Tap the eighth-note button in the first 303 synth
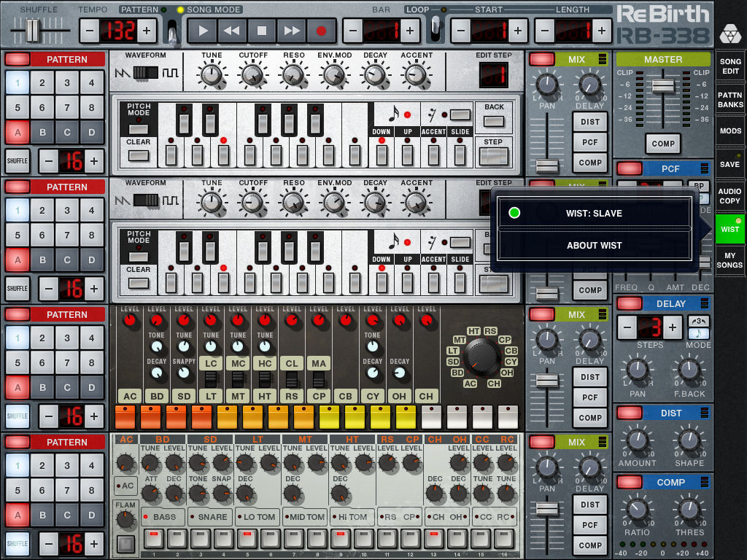747x560 pixels. (393, 114)
